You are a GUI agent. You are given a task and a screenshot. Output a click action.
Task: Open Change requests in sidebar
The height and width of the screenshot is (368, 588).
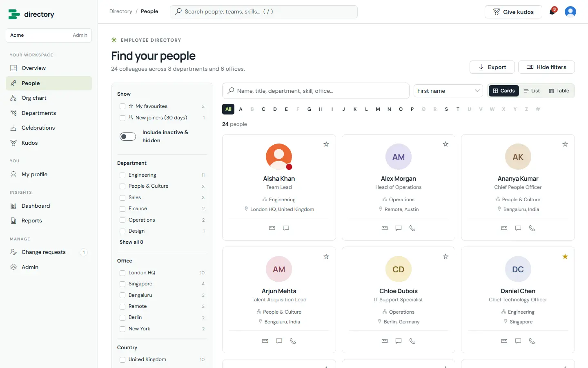coord(49,252)
